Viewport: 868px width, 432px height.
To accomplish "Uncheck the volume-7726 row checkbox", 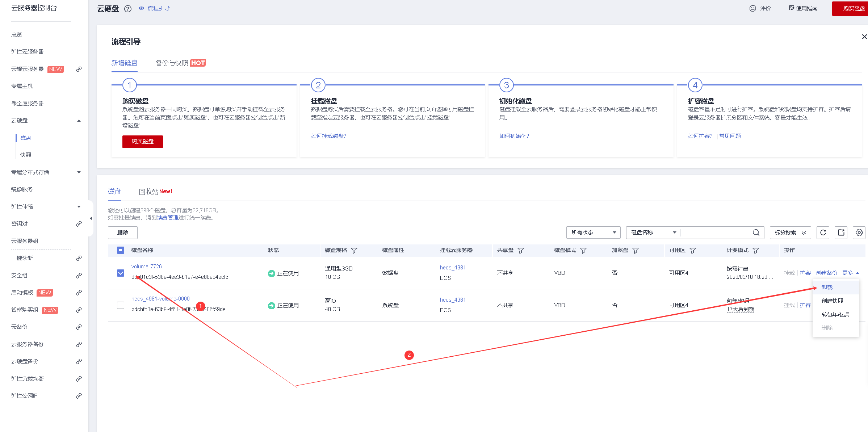I will pyautogui.click(x=121, y=273).
